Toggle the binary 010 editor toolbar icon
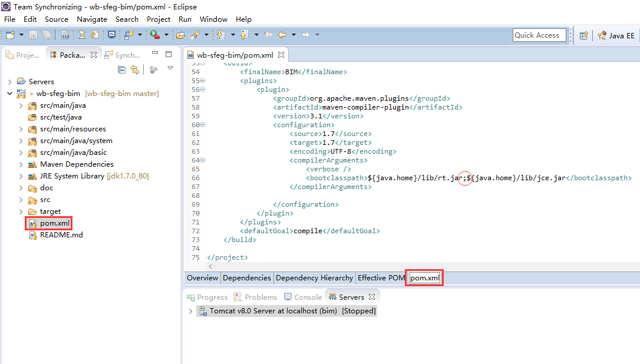 pyautogui.click(x=65, y=35)
